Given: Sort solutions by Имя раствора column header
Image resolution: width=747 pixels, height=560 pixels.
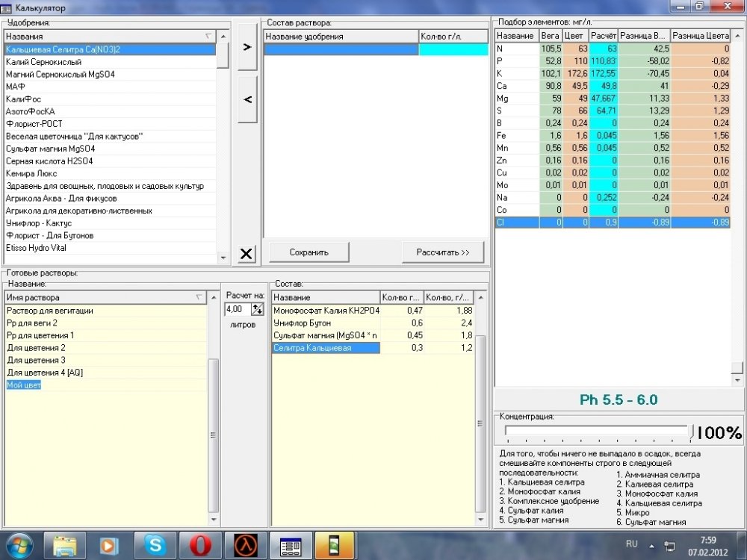Looking at the screenshot, I should click(x=105, y=297).
